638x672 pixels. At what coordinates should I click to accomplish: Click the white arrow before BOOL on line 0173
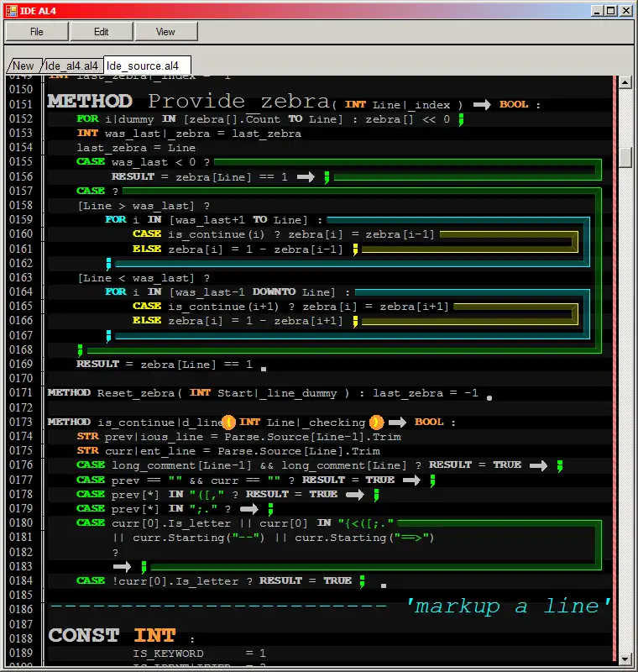point(397,422)
